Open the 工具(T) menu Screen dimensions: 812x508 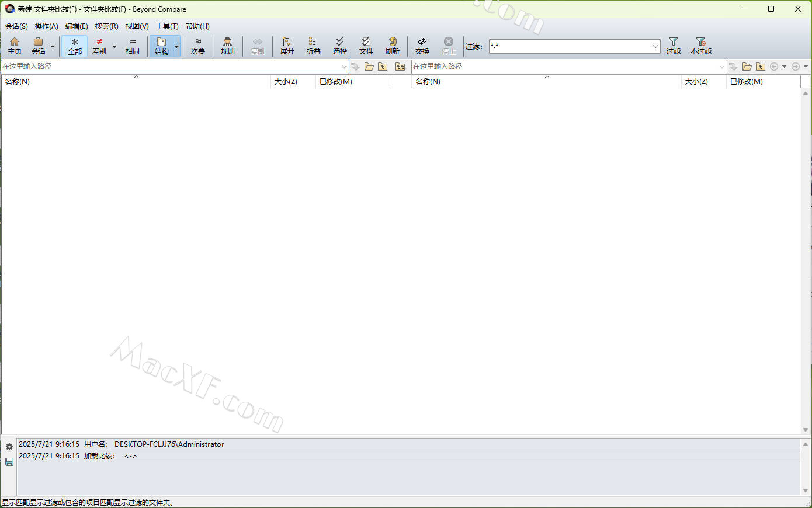167,26
